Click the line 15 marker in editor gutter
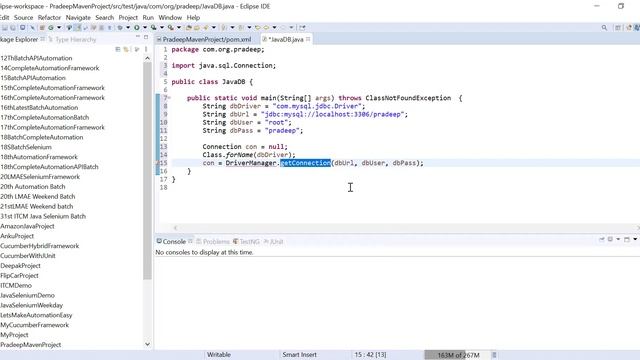 click(158, 163)
